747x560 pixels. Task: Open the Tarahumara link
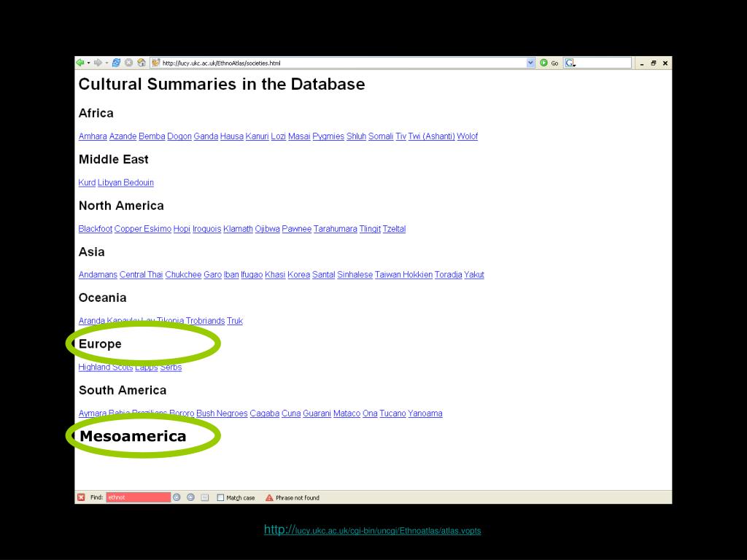point(336,228)
